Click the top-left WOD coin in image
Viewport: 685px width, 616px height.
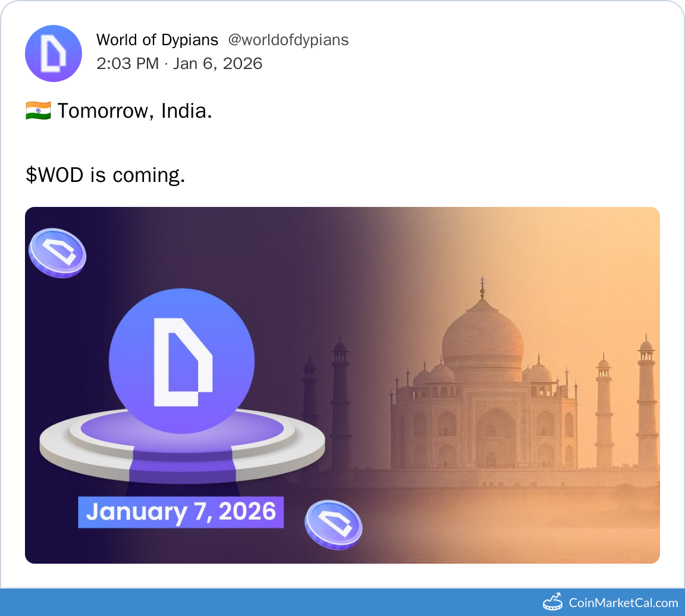[x=57, y=253]
